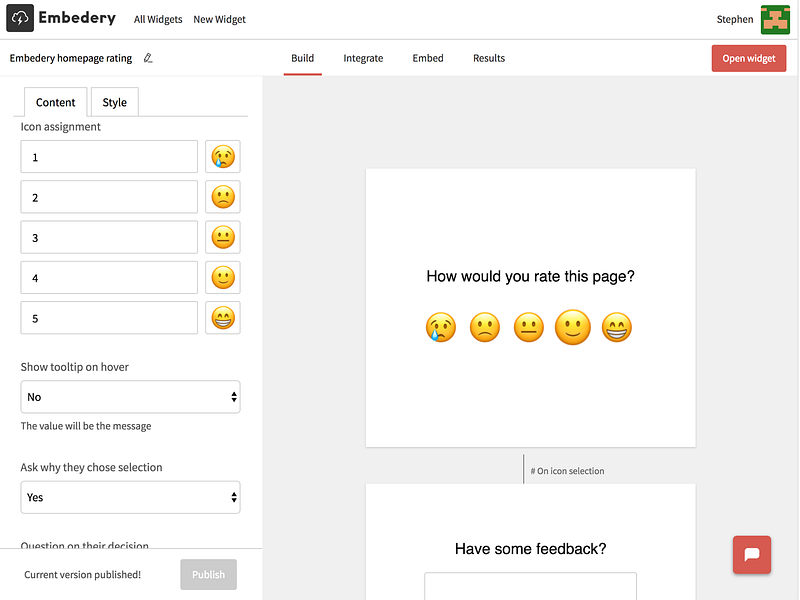The width and height of the screenshot is (800, 600).
Task: Click the '# On icon selection' label
Action: [x=567, y=471]
